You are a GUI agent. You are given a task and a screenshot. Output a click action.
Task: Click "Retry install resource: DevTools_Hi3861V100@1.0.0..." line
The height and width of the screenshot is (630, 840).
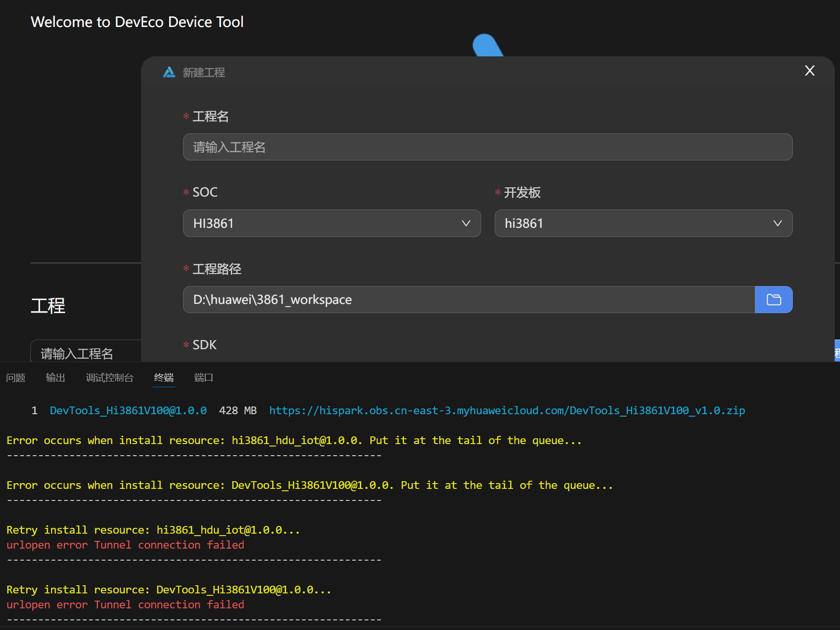point(169,590)
